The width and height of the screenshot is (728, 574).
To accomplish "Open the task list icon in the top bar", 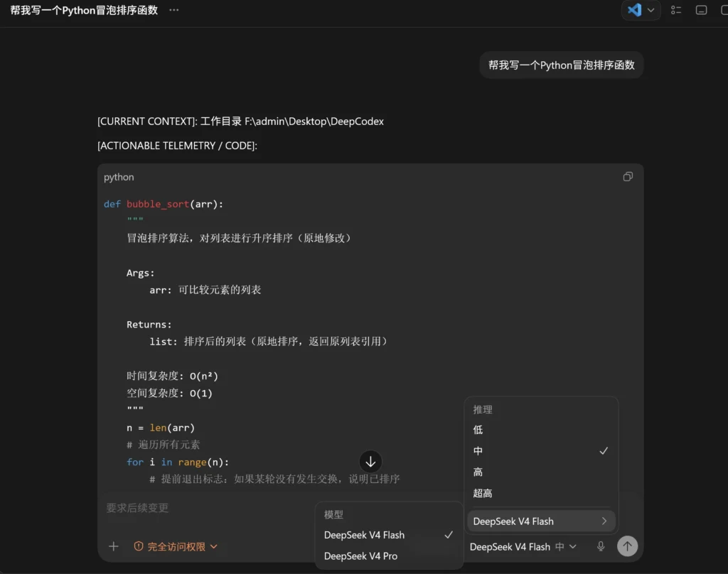I will 676,10.
